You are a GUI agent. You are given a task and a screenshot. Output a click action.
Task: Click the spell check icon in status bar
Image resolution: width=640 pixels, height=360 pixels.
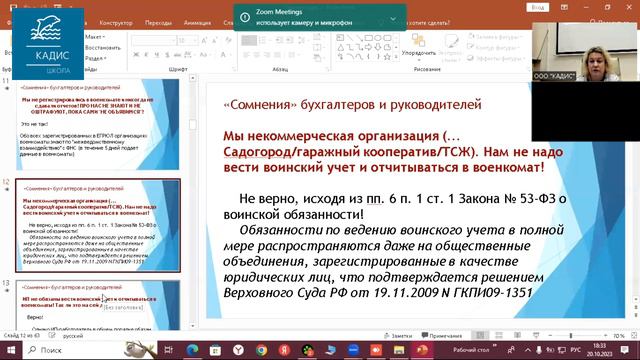52,336
